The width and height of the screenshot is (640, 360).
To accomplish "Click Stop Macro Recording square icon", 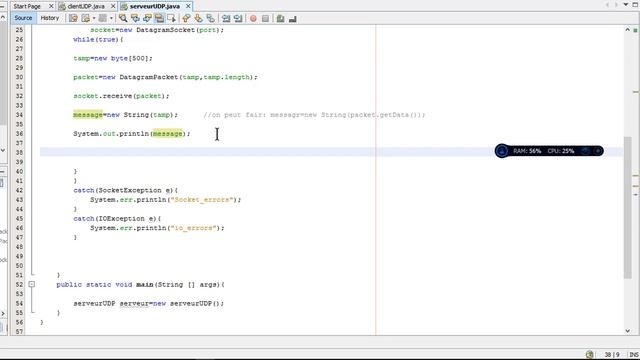I will click(265, 18).
